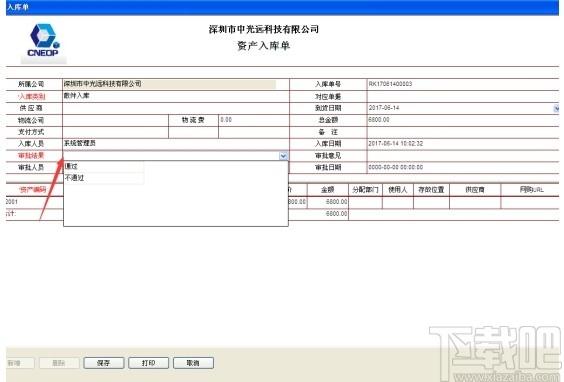
Task: Click the 取消 button
Action: coord(193,363)
